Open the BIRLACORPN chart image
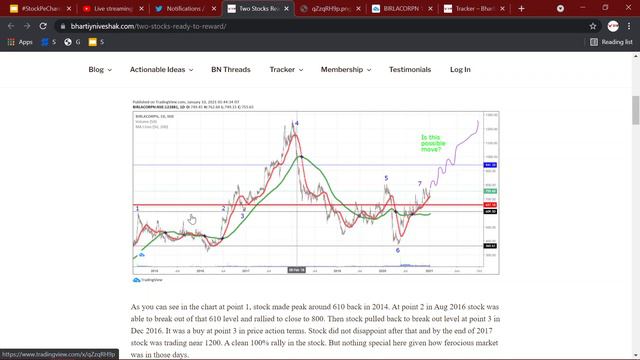 click(316, 192)
